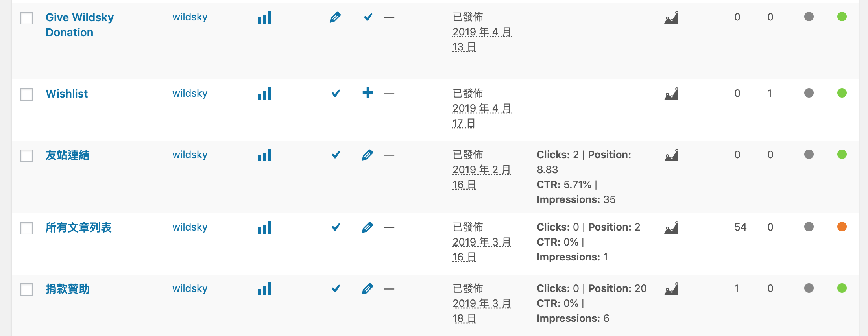Select the Give Wildsky Donation checkbox
Viewport: 868px width, 336px height.
point(27,18)
